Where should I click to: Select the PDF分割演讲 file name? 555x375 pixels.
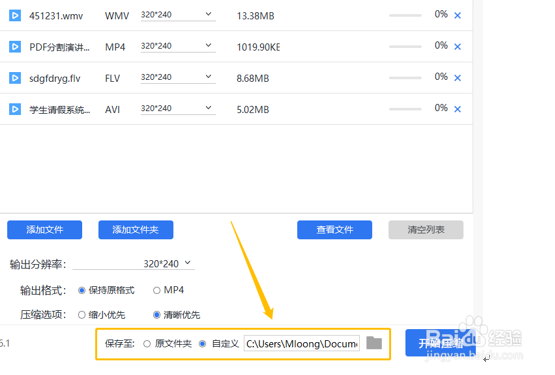point(59,47)
